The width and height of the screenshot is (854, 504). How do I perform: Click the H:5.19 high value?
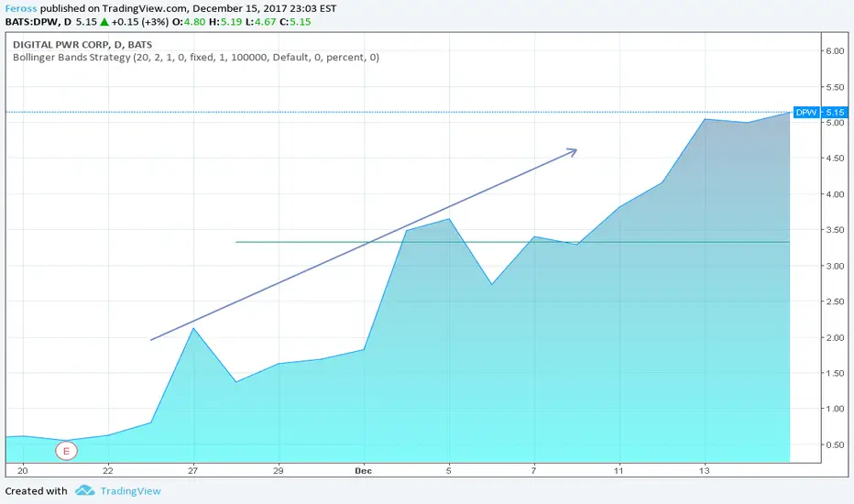(225, 22)
